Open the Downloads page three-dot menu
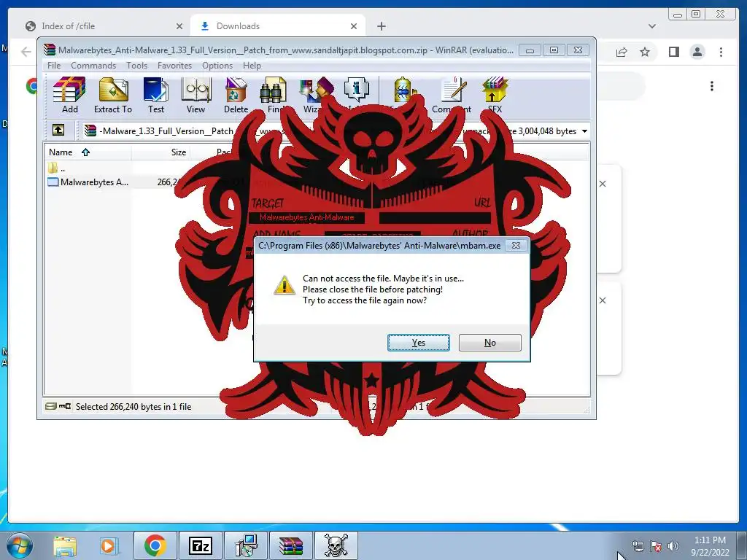 pyautogui.click(x=712, y=86)
